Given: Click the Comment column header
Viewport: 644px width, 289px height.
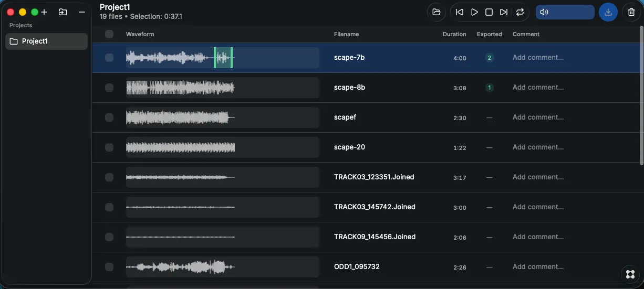Looking at the screenshot, I should pos(526,34).
